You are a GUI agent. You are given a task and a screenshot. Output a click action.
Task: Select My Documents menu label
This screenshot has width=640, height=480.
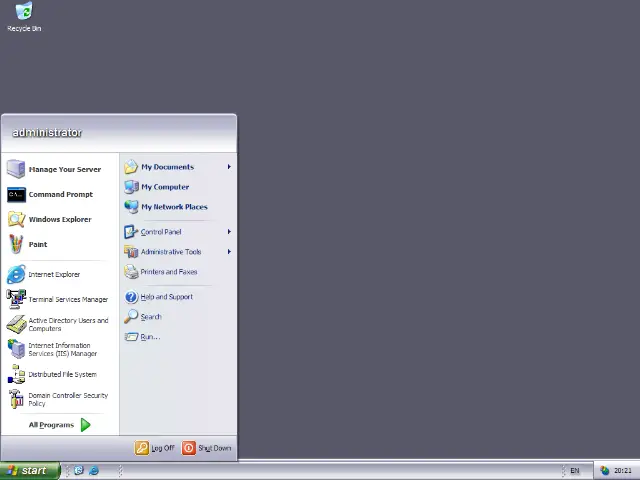coord(167,167)
